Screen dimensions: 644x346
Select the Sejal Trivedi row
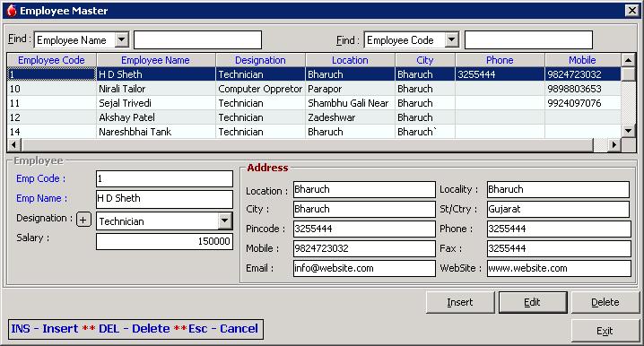314,103
